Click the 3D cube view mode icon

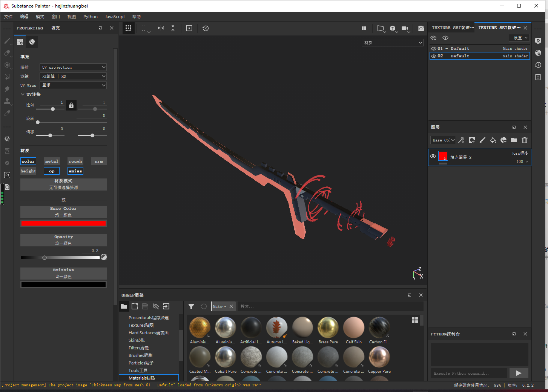[393, 28]
